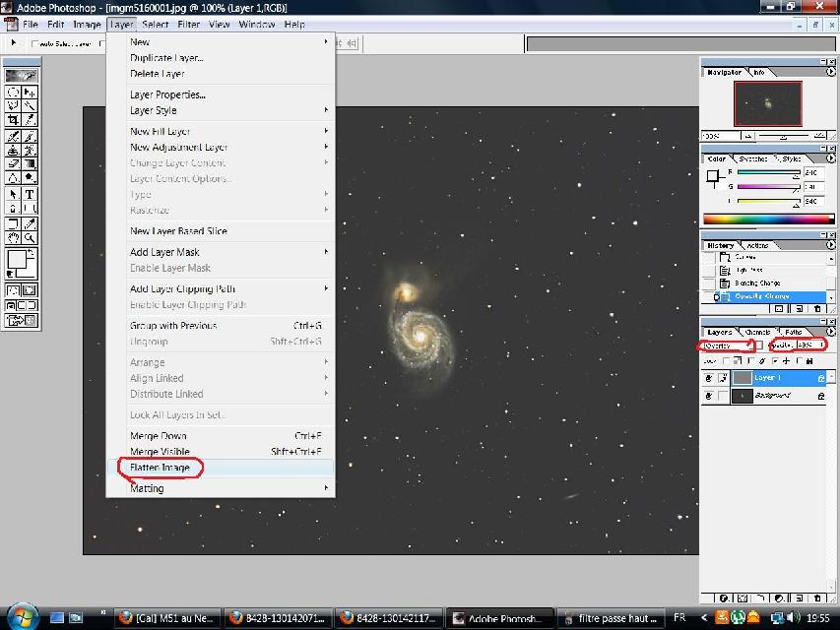Image resolution: width=840 pixels, height=630 pixels.
Task: Hide Layer 1 using eye icon
Action: [708, 378]
